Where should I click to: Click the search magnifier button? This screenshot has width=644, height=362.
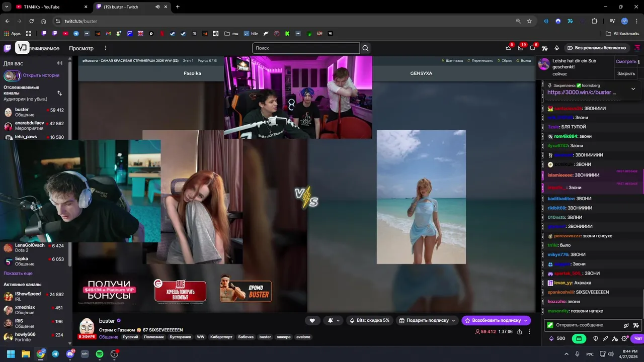click(366, 48)
